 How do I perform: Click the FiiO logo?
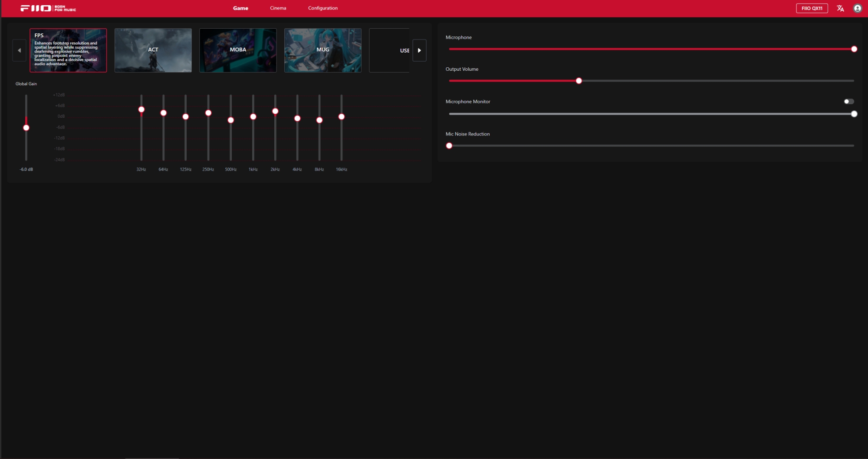[48, 8]
